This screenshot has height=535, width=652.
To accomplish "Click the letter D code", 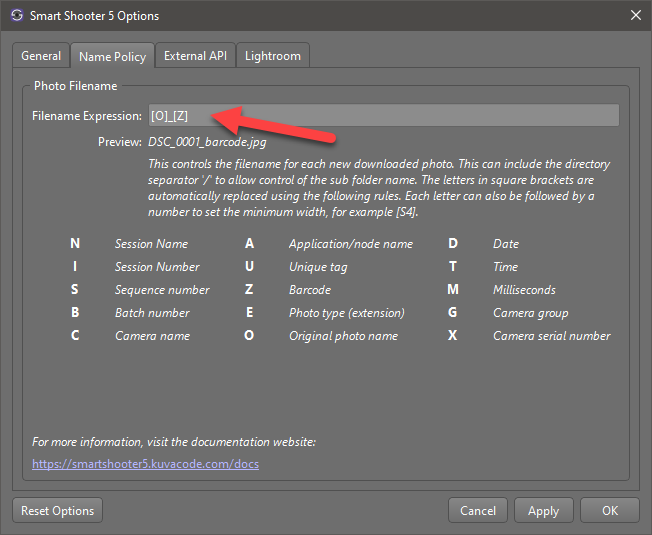I will pos(453,243).
